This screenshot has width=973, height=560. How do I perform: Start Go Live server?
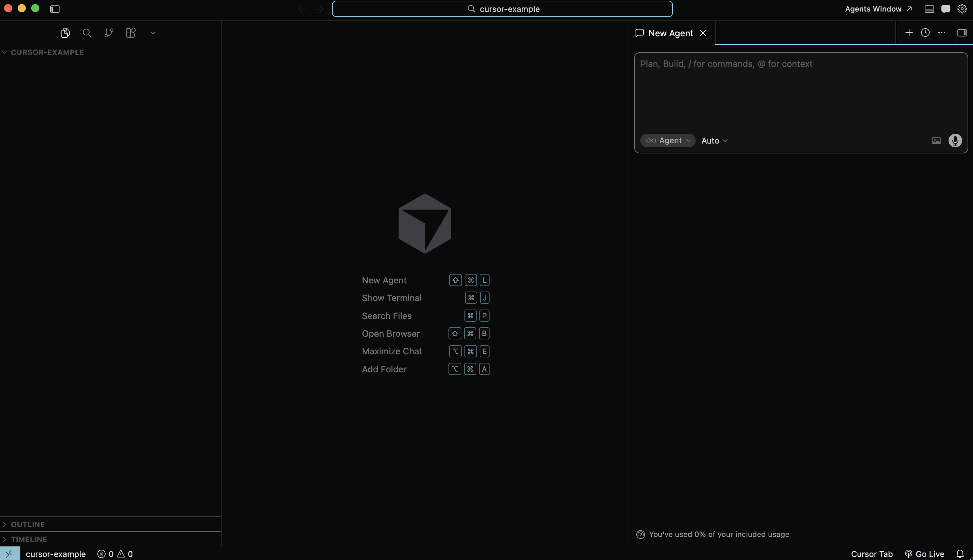click(x=924, y=554)
